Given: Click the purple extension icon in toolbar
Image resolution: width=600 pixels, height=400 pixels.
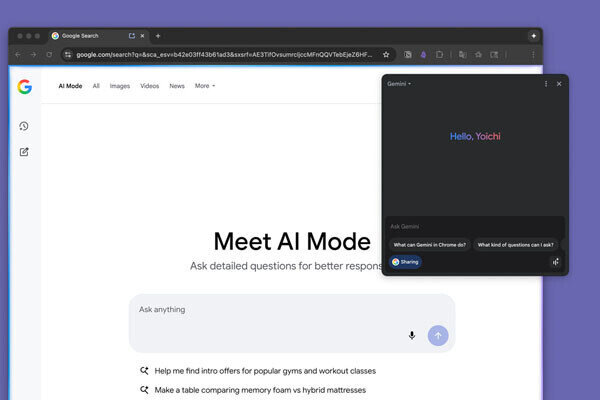Looking at the screenshot, I should 423,55.
